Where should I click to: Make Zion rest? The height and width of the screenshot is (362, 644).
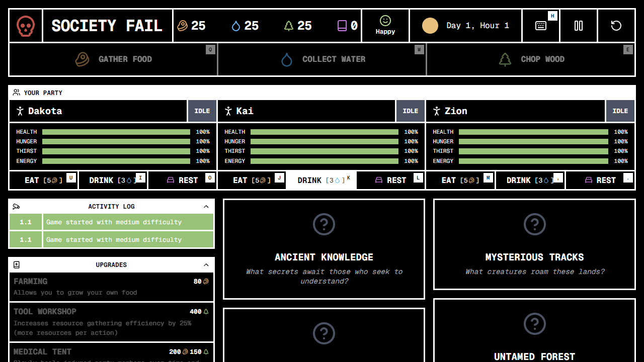[x=600, y=180]
